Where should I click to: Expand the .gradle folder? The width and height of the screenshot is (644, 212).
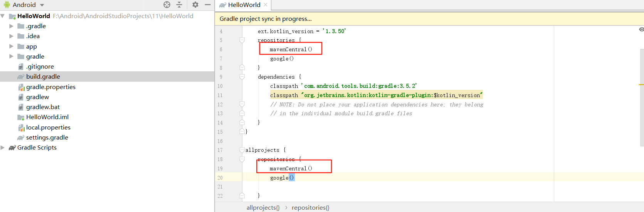click(x=11, y=26)
